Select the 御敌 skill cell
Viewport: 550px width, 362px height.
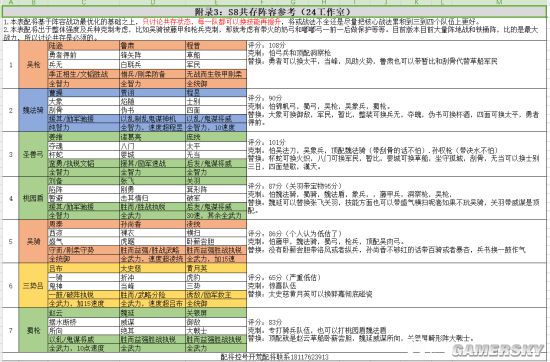216,322
